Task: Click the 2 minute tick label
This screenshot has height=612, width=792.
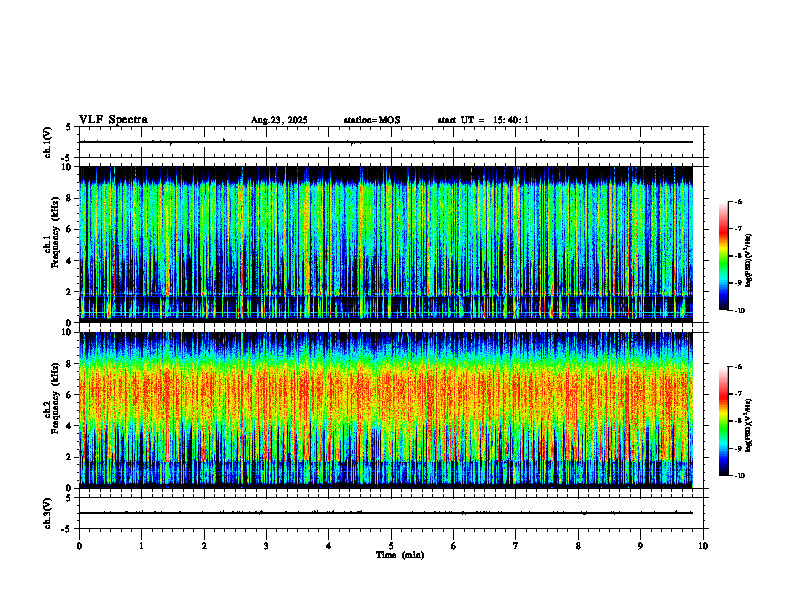Action: pyautogui.click(x=204, y=546)
